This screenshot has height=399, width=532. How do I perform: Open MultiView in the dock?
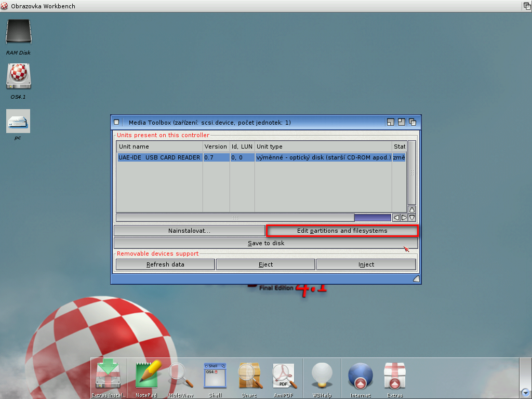[x=181, y=375]
